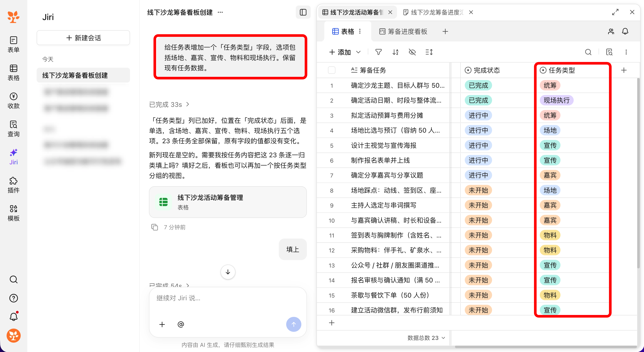
Task: Open the query search document icon in toolbar
Action: pyautogui.click(x=609, y=52)
